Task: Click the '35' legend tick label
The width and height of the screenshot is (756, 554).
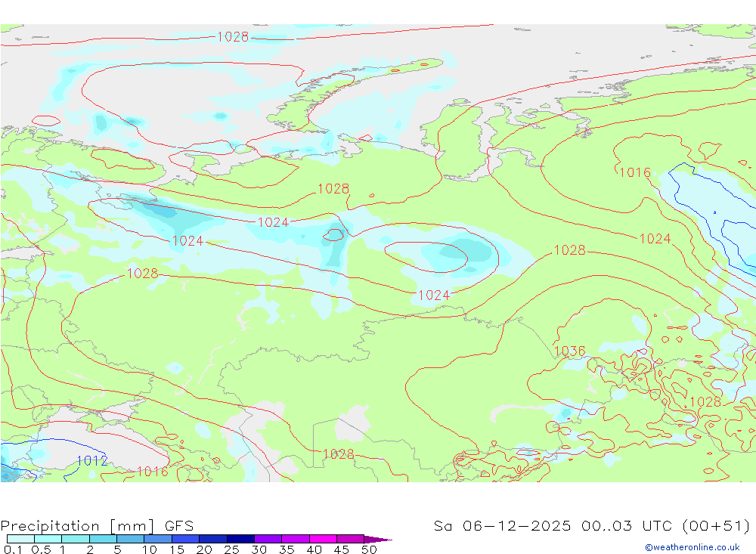Action: pyautogui.click(x=287, y=549)
